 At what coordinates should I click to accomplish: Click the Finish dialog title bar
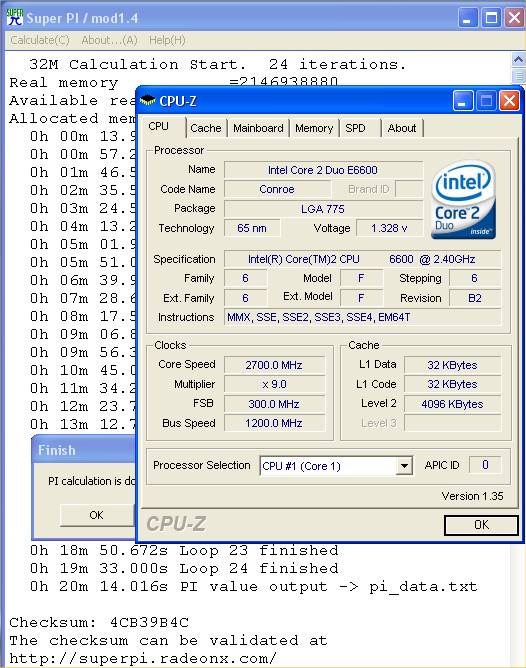84,450
